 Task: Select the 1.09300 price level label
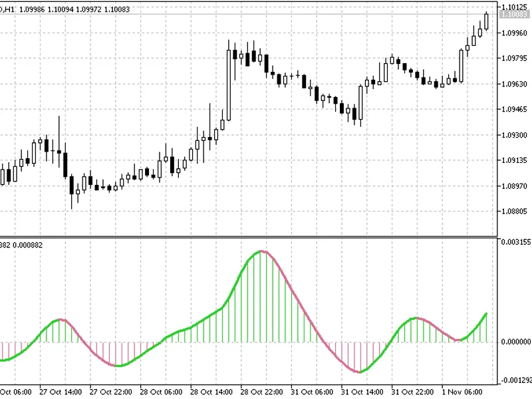(x=514, y=135)
